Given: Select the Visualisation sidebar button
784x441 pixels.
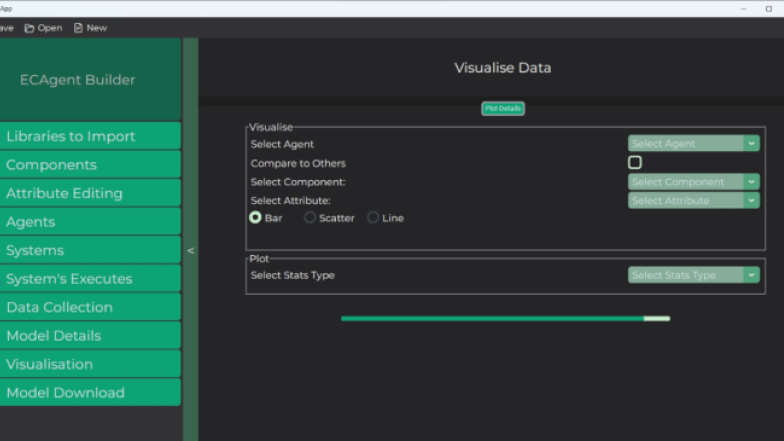Looking at the screenshot, I should tap(90, 364).
